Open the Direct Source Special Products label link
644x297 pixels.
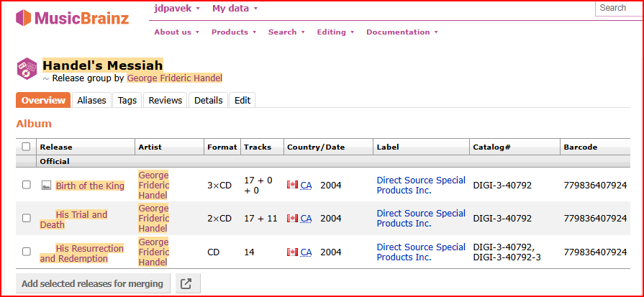coord(421,185)
